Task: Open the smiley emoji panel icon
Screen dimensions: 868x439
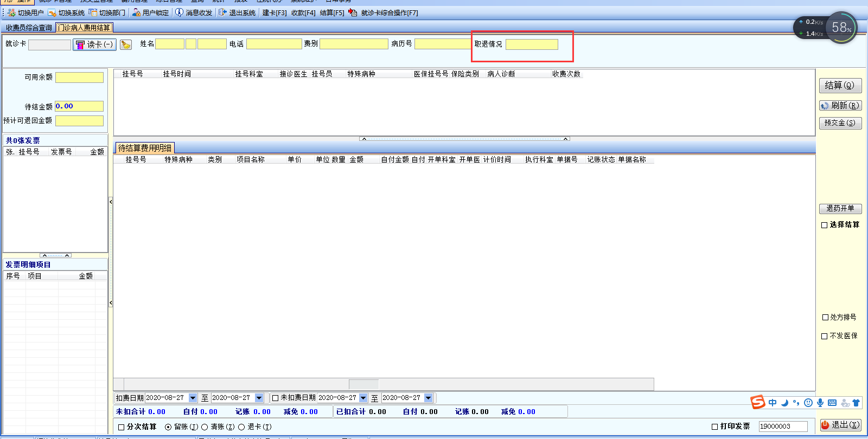Action: coord(808,403)
